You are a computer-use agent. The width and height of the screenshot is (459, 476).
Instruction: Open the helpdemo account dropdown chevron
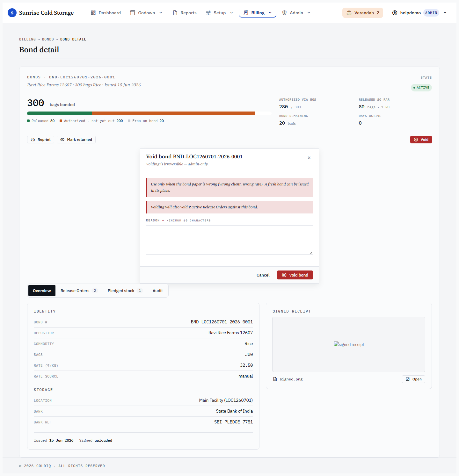(445, 13)
